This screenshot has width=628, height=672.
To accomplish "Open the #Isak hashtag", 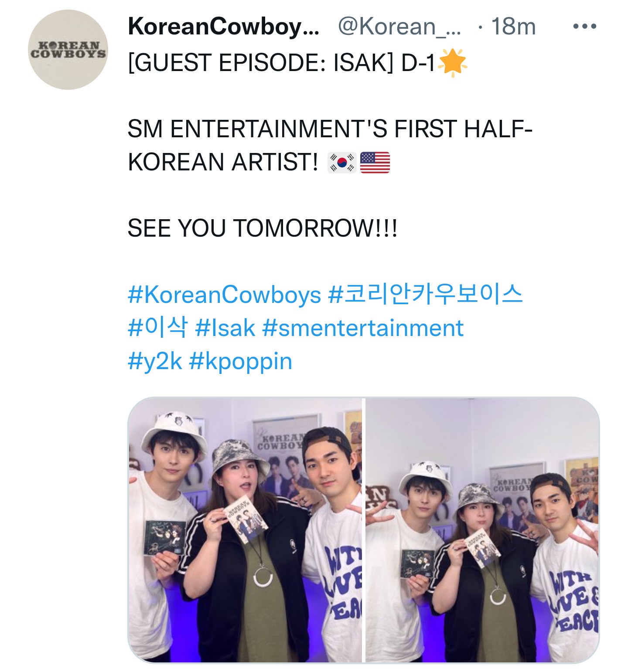I will (x=225, y=328).
